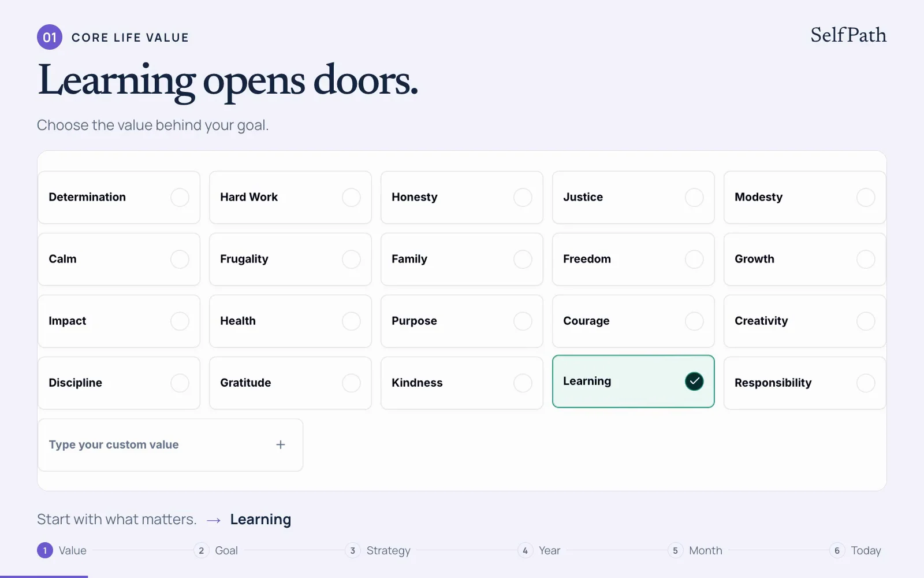Click the Learning summary text after arrow

pos(260,519)
